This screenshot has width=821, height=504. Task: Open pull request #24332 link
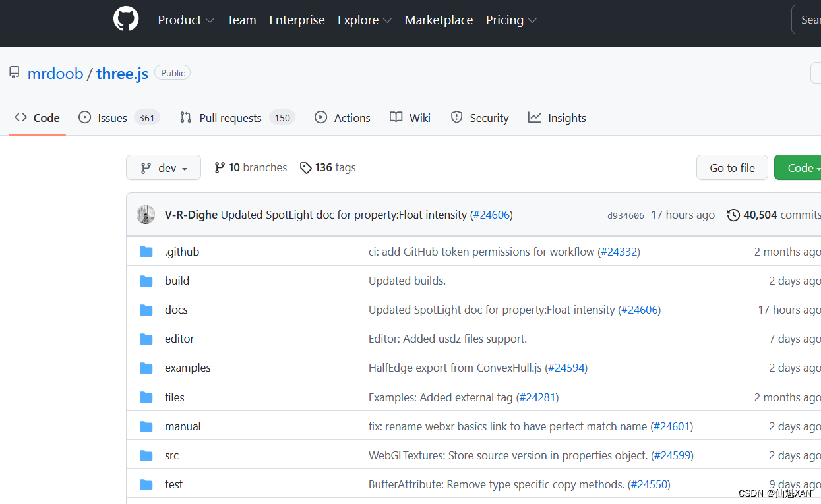coord(619,252)
